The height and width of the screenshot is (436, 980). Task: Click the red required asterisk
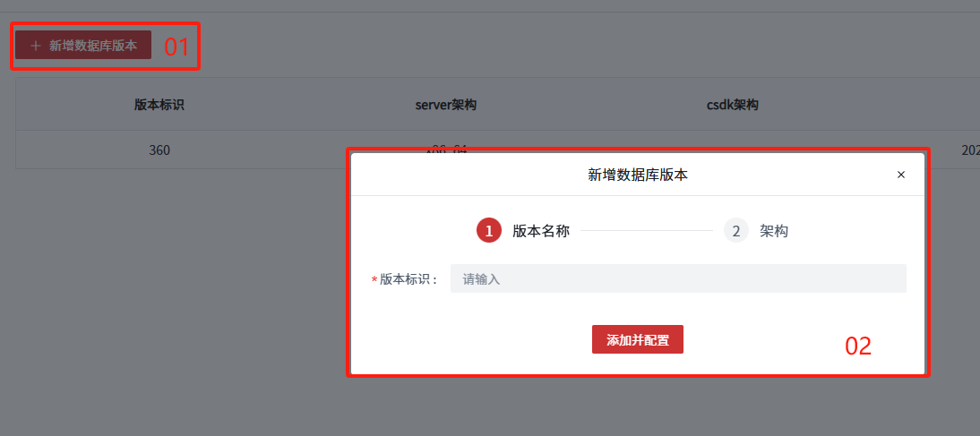[x=374, y=280]
